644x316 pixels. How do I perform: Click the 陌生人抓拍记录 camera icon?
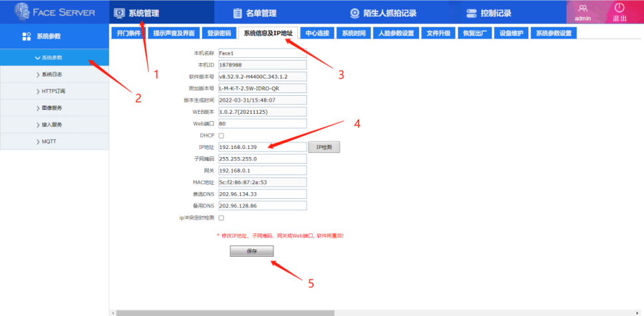click(355, 13)
